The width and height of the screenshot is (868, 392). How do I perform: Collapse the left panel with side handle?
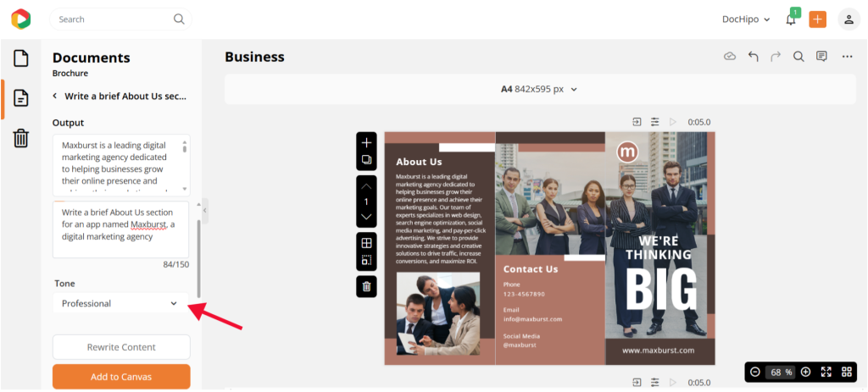point(205,211)
